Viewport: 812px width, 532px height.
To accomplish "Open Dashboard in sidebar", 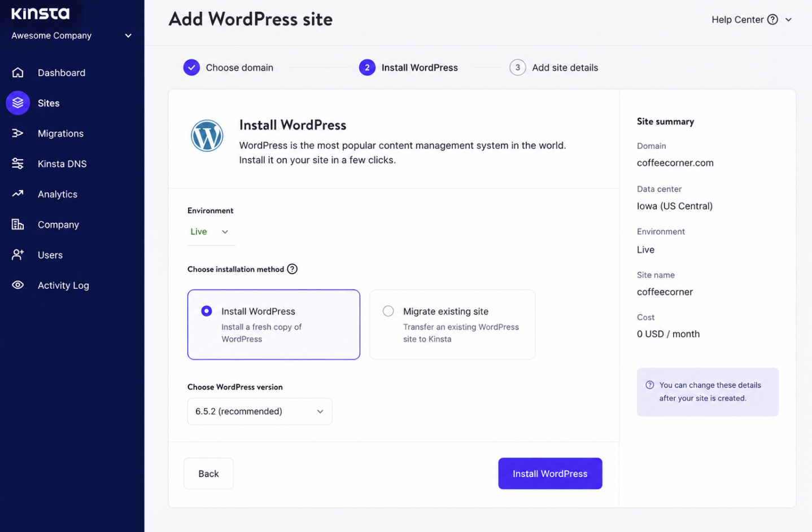I will coord(62,73).
